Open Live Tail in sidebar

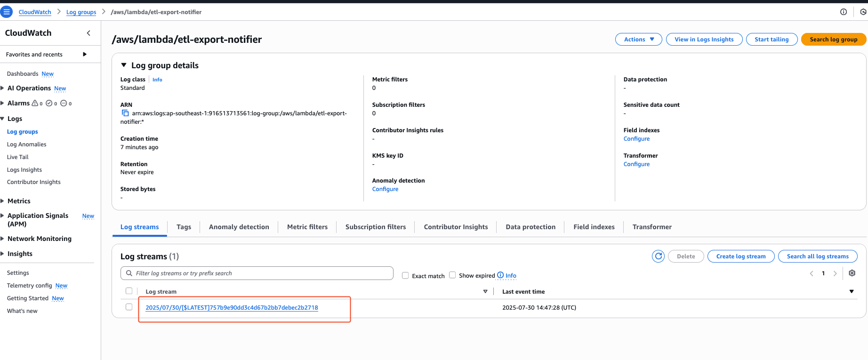(x=18, y=157)
